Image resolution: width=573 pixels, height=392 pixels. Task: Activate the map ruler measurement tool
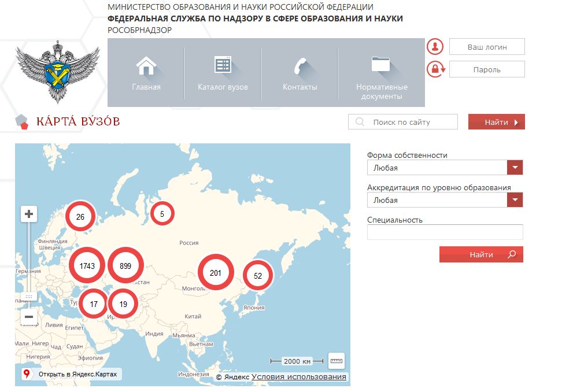tap(336, 361)
